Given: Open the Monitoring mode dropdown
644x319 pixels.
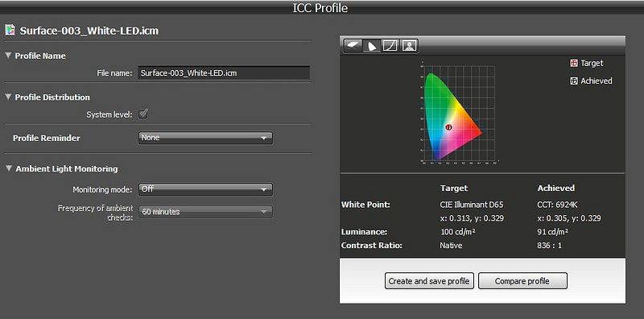Looking at the screenshot, I should pos(205,189).
